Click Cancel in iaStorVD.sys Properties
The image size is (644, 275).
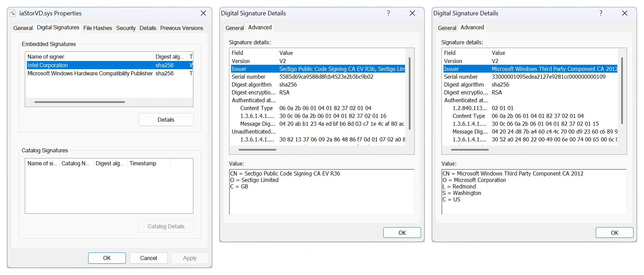148,258
